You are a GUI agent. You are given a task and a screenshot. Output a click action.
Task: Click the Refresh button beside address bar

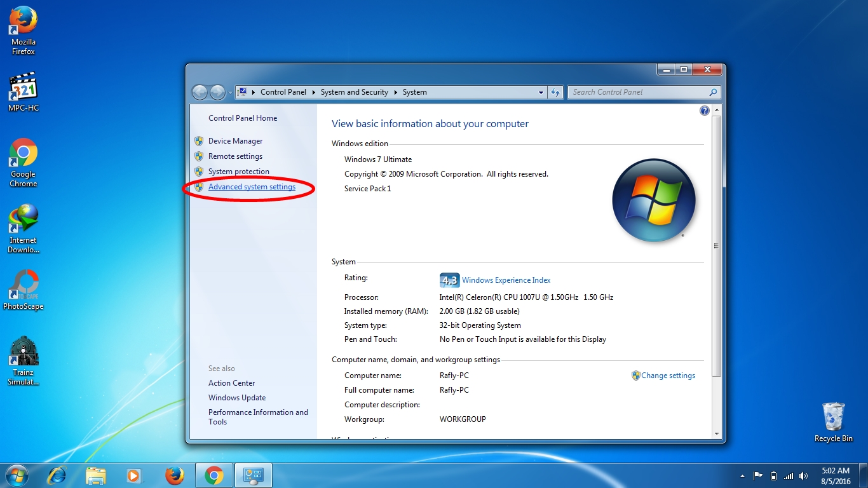tap(555, 92)
